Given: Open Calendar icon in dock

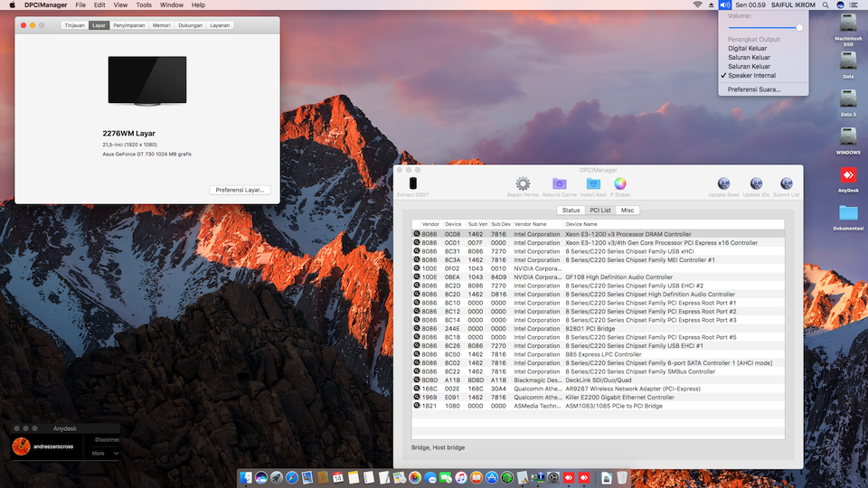Looking at the screenshot, I should click(x=337, y=477).
